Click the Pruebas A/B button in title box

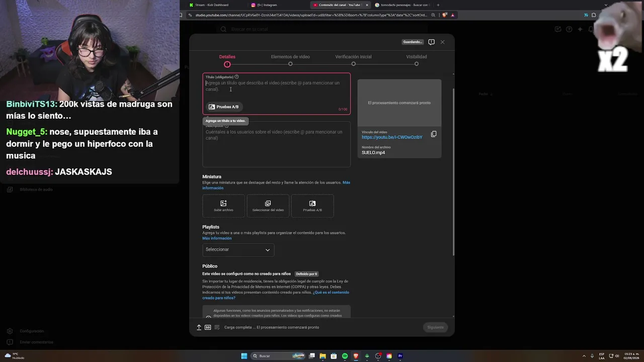[x=224, y=107]
